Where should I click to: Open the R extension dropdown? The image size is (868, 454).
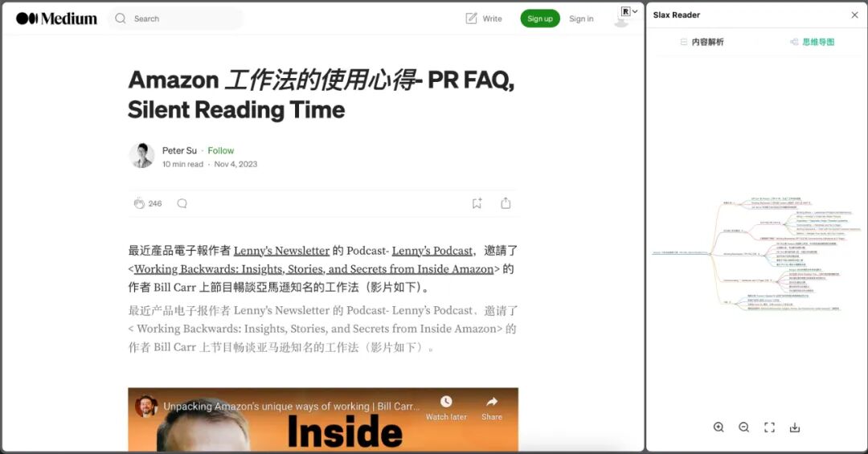(x=629, y=11)
